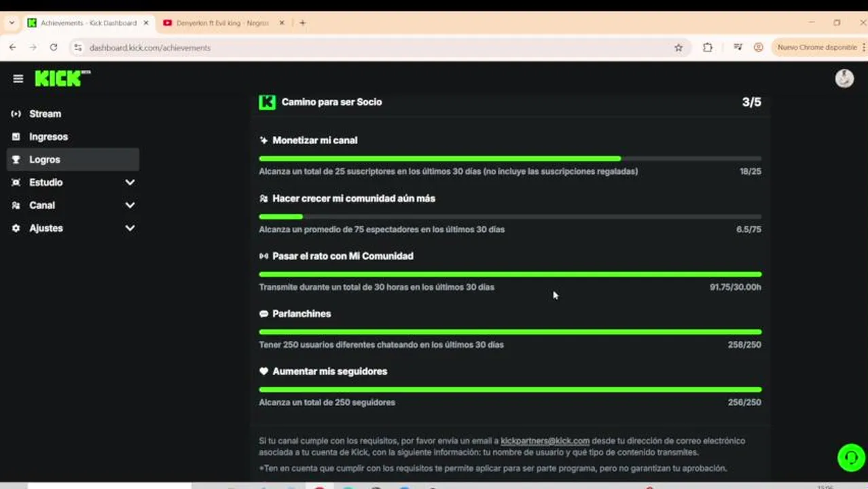This screenshot has height=489, width=868.
Task: Click the Ajustes gear icon in sidebar
Action: (x=16, y=228)
